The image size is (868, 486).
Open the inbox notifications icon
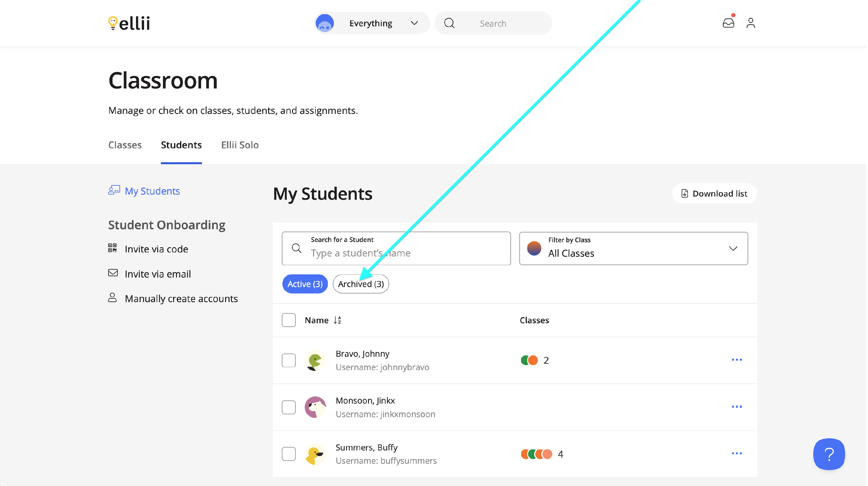[728, 23]
